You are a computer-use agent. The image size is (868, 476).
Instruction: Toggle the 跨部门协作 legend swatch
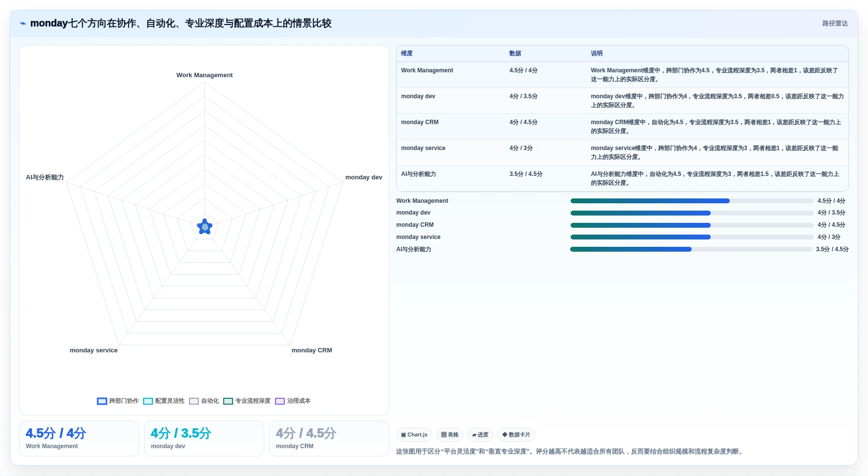click(x=102, y=401)
